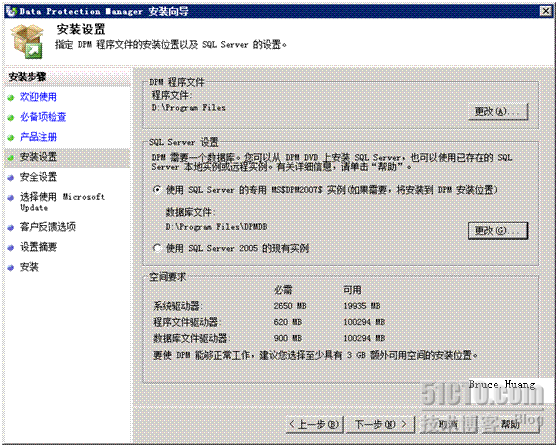Click blue bullet beside 设置摘要
558x447 pixels.
coord(11,248)
